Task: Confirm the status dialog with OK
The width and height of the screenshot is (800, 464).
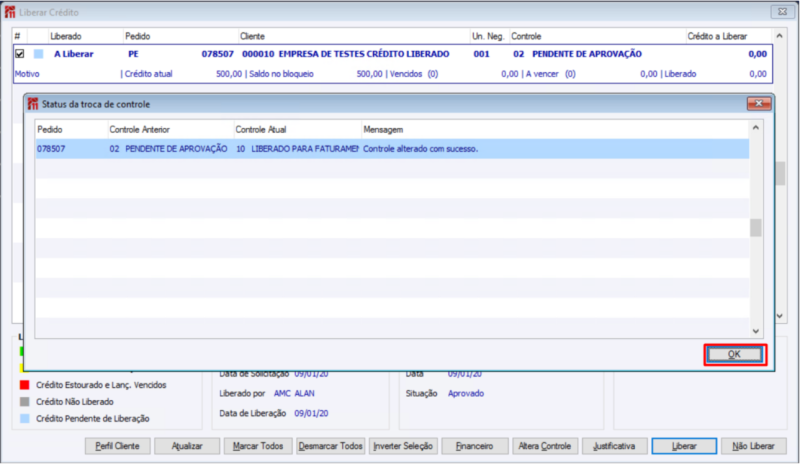Action: coord(734,354)
